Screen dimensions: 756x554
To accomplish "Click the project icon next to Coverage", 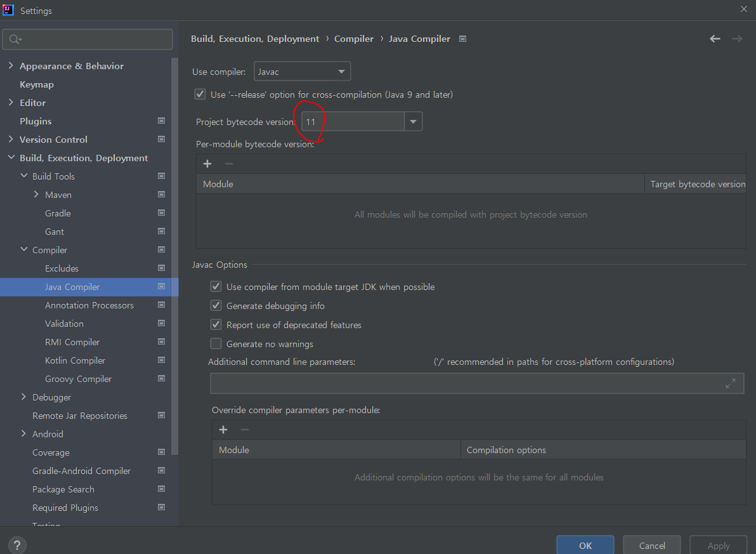I will coord(162,452).
